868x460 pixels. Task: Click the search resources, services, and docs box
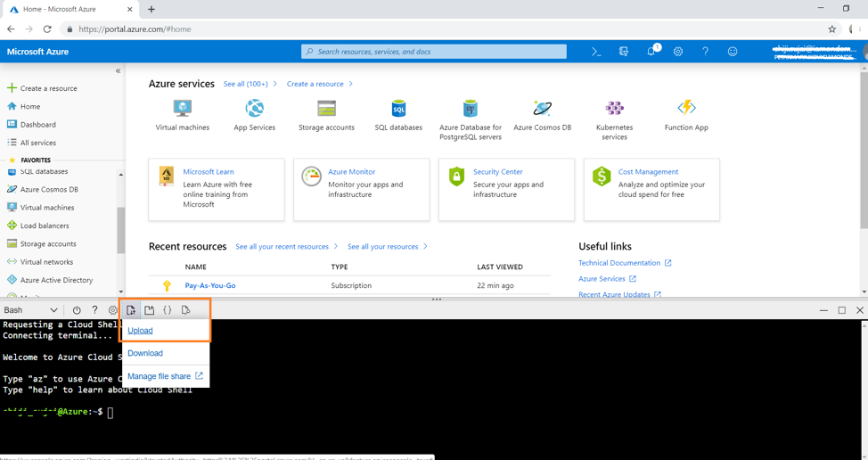tap(434, 52)
